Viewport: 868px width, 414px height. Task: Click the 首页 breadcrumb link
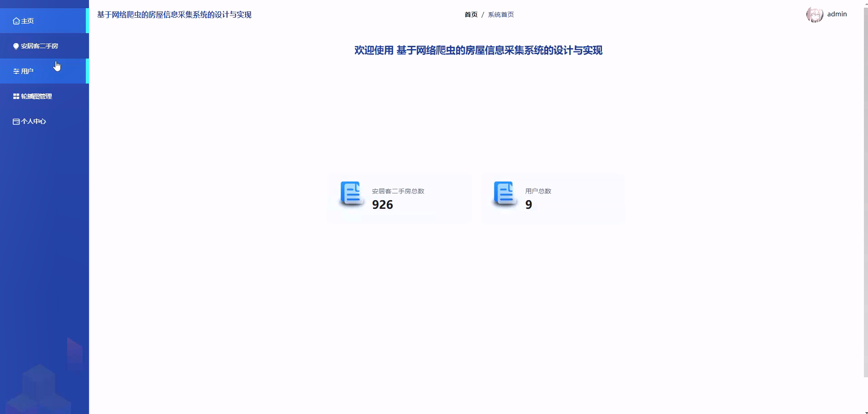coord(471,14)
